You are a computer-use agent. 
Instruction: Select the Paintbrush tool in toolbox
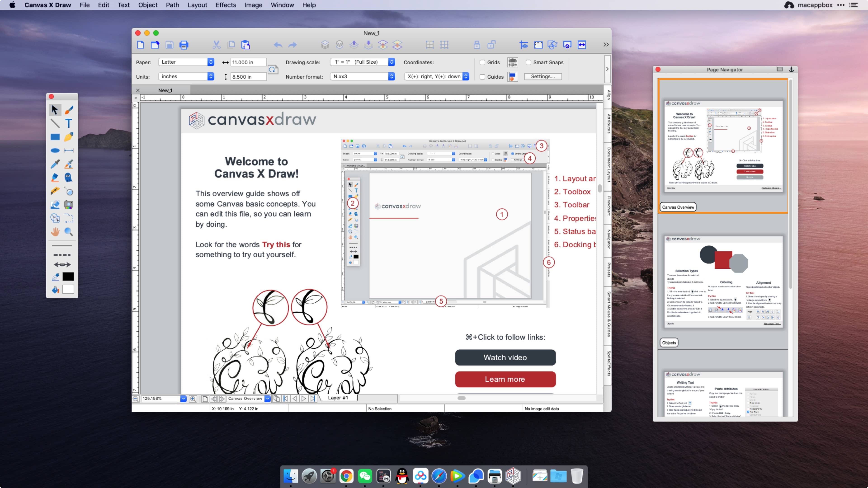pos(69,110)
